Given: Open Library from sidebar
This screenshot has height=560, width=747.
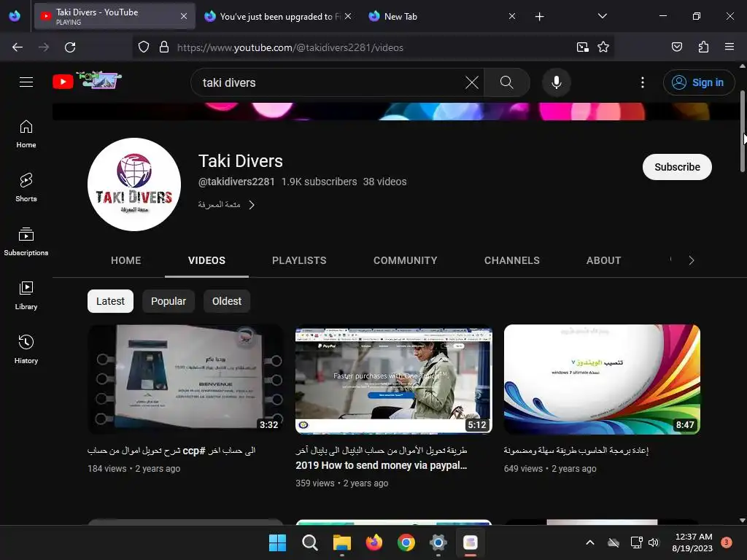Looking at the screenshot, I should (x=26, y=295).
